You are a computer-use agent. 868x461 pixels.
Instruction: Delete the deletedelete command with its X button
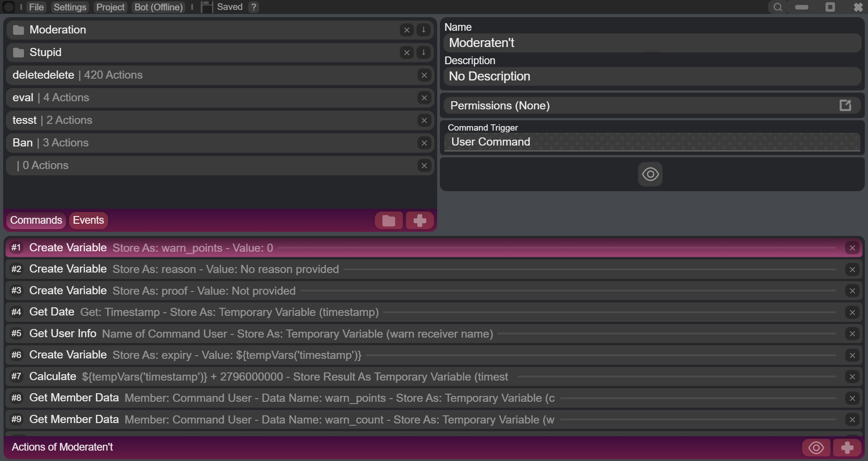(424, 75)
